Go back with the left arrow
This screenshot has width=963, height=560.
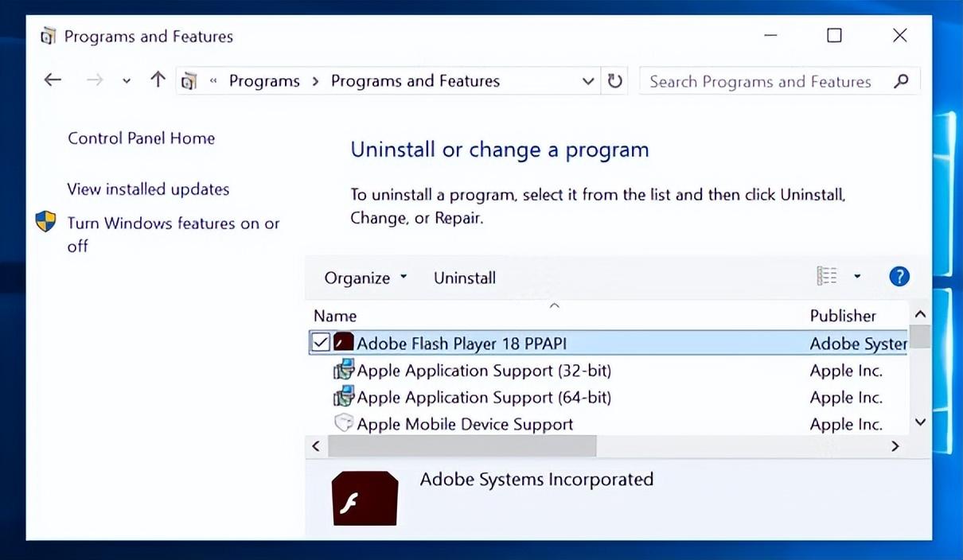tap(53, 80)
